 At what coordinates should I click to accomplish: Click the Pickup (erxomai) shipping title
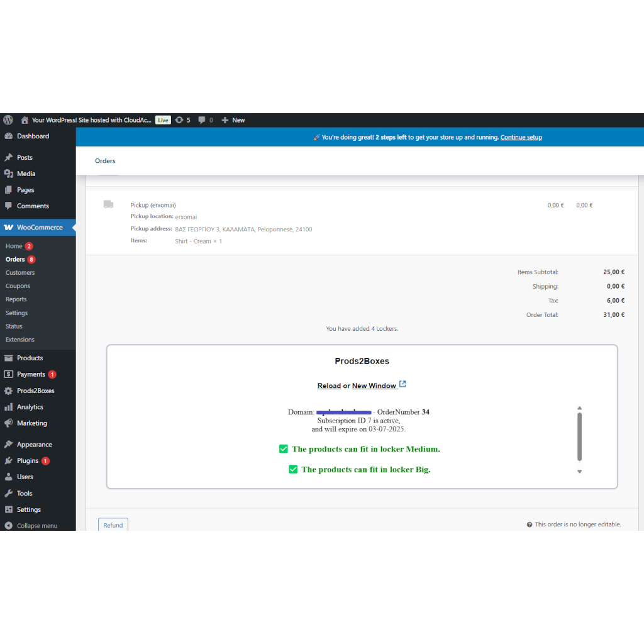(153, 205)
